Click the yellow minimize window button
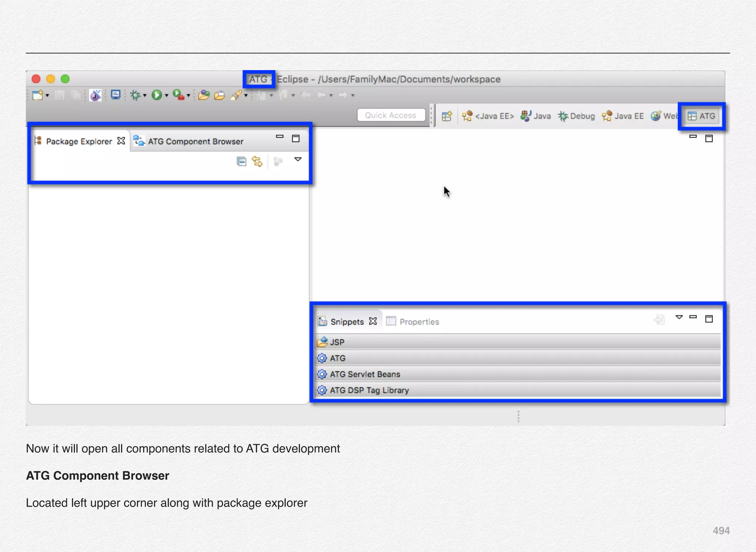The height and width of the screenshot is (552, 756). click(51, 79)
